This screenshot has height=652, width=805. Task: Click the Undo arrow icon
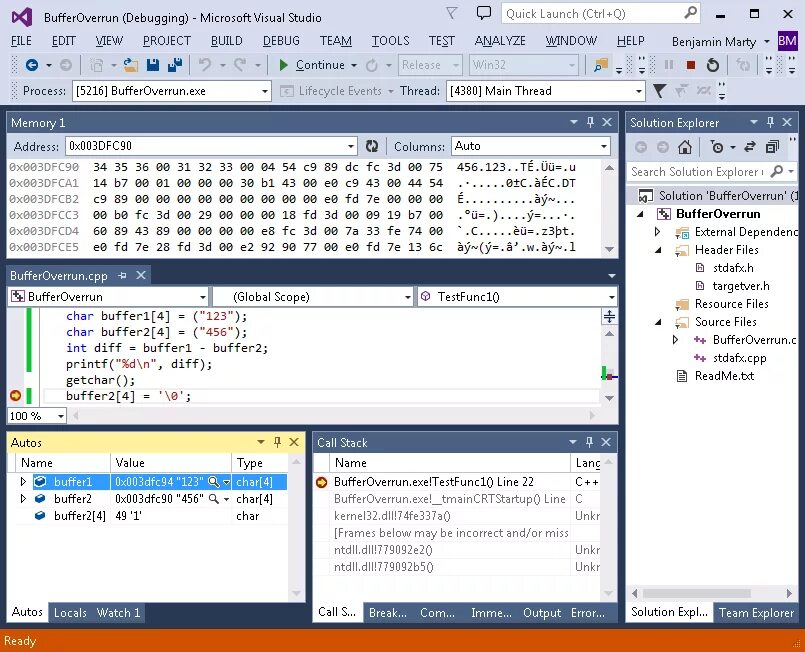tap(205, 65)
